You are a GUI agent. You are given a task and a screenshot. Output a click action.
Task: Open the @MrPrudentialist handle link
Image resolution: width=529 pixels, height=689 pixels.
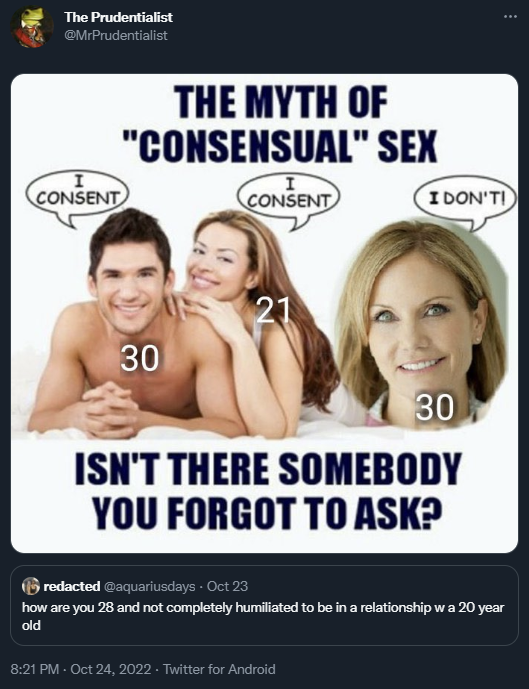pos(116,35)
